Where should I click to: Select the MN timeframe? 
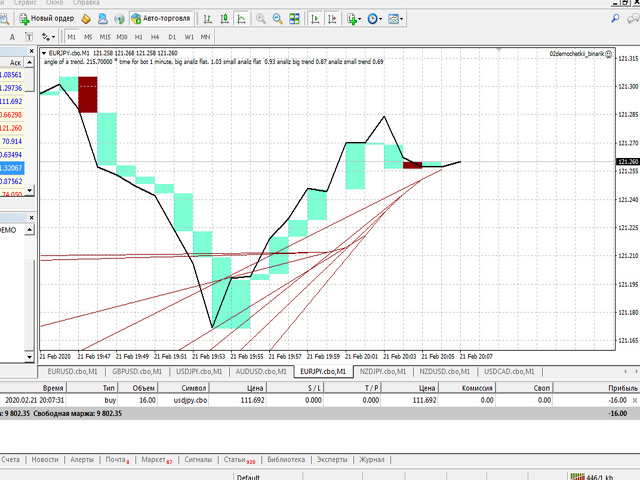[x=205, y=37]
